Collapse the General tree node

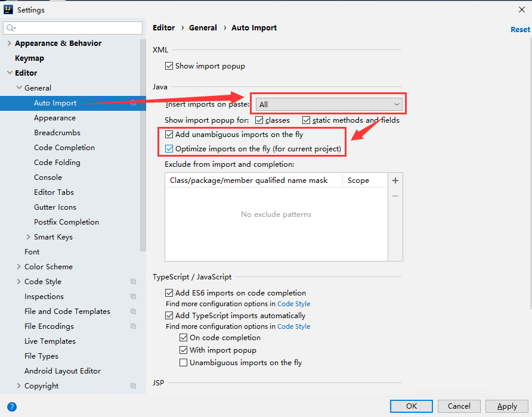click(x=19, y=88)
